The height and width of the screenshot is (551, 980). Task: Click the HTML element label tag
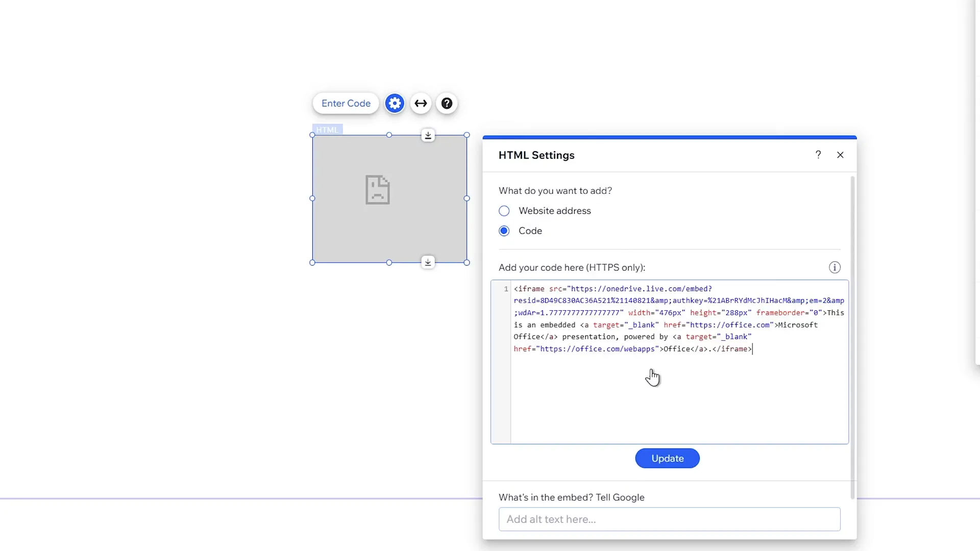pos(327,130)
